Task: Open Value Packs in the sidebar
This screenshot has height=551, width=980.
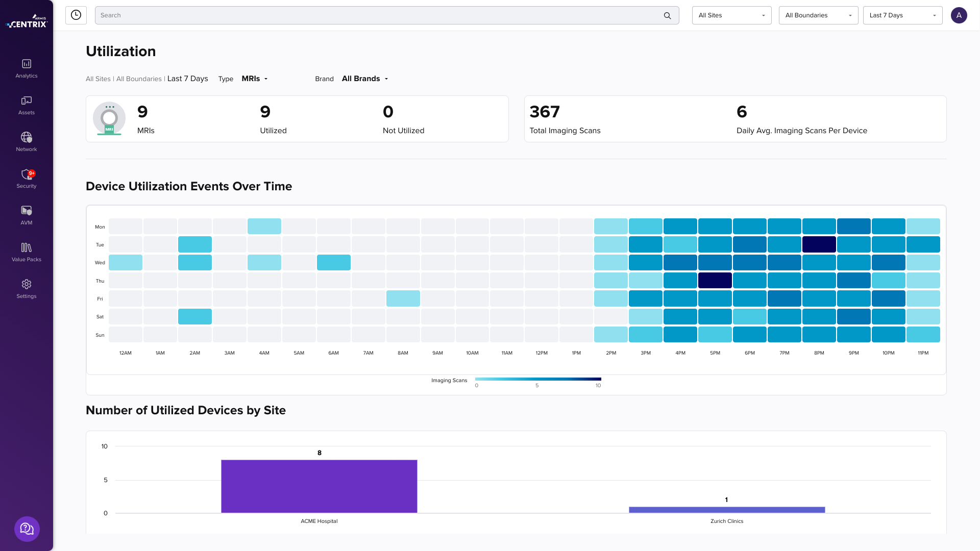Action: click(x=27, y=252)
